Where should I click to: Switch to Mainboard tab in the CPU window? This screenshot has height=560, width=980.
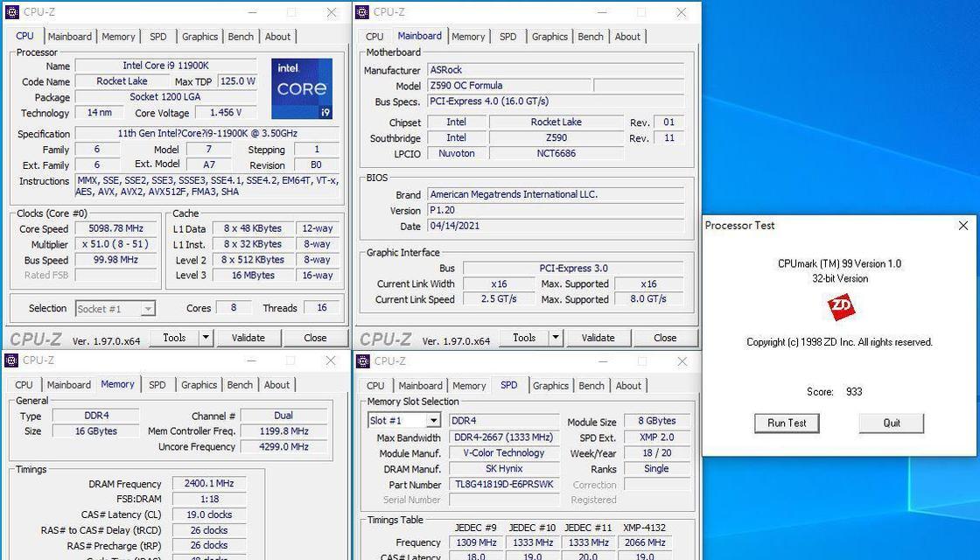70,36
